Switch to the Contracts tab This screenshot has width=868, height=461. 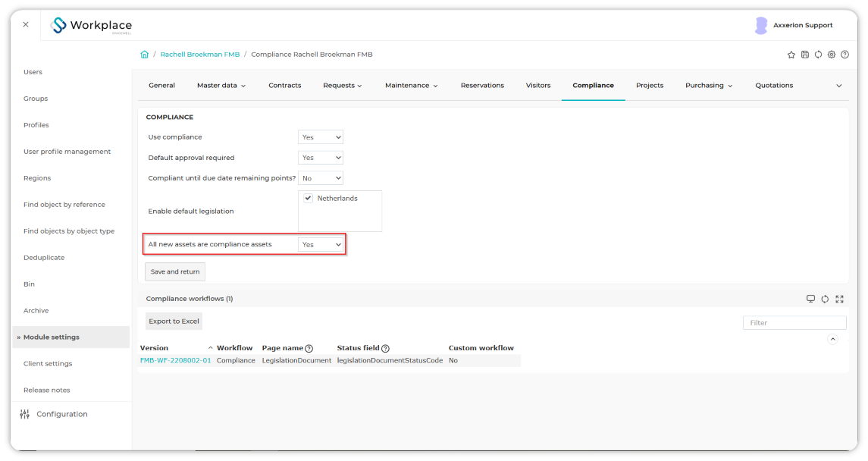(x=284, y=85)
